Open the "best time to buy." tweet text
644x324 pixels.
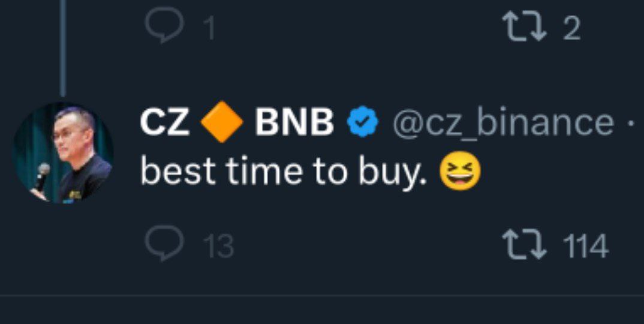tap(285, 172)
